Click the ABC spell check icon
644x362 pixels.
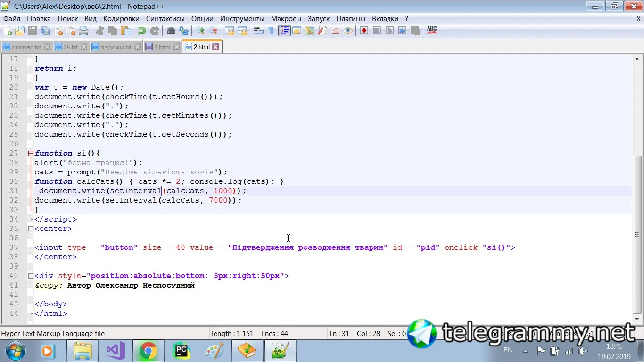coord(432,31)
